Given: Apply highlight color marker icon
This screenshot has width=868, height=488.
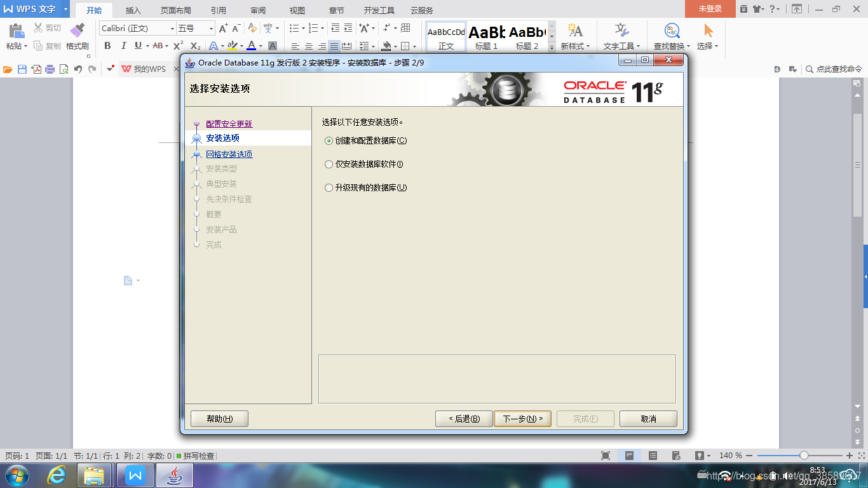Looking at the screenshot, I should tap(232, 46).
